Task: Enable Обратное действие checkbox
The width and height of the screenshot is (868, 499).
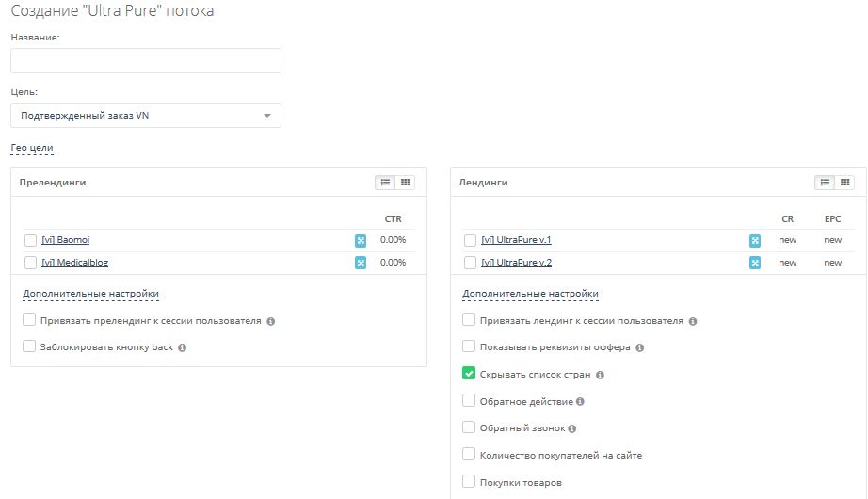Action: pos(469,400)
